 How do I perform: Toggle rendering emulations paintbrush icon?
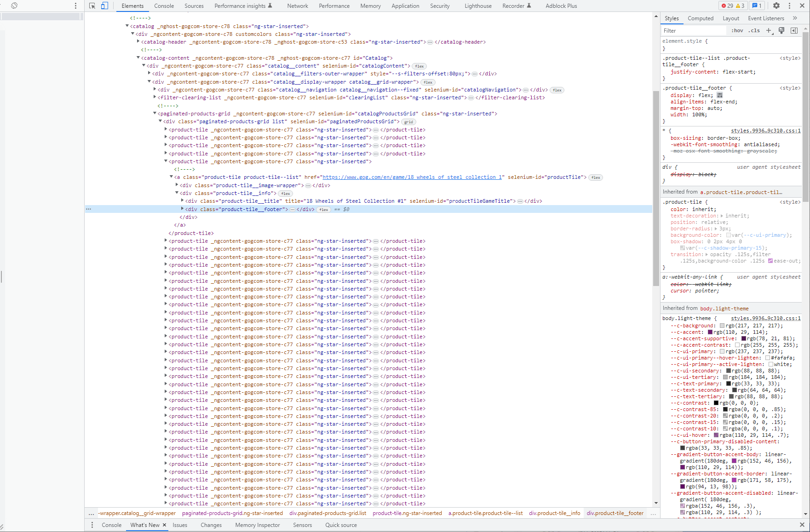[781, 30]
